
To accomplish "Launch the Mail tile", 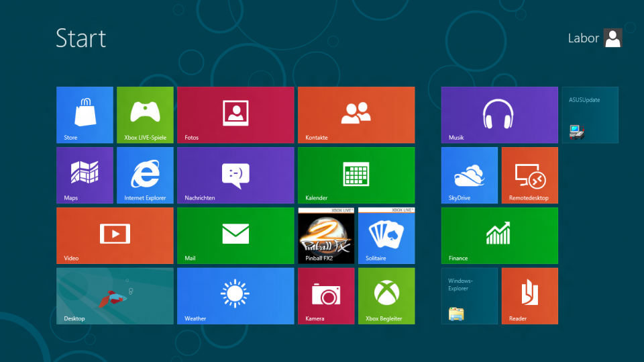I will point(235,236).
